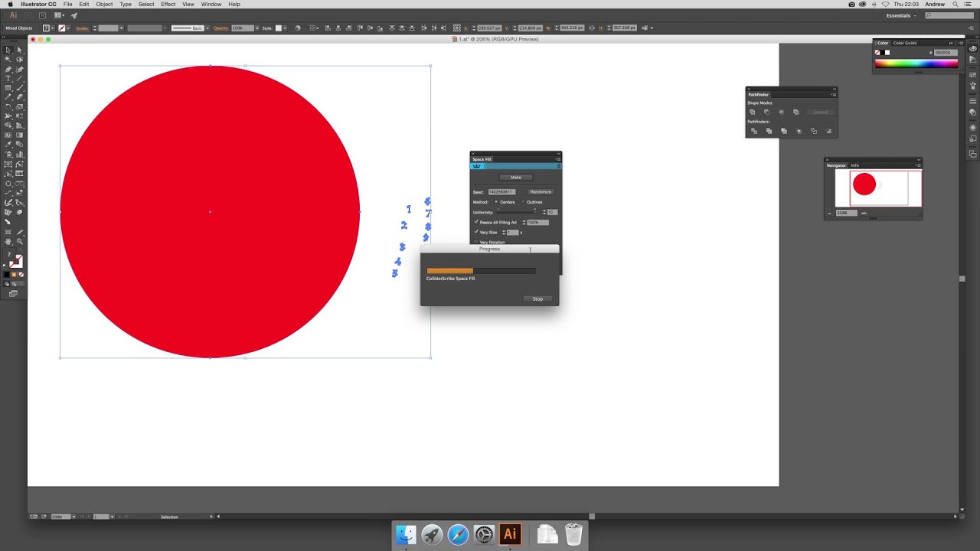Select the Centers method radio button
Screen dimensions: 980x551
pyautogui.click(x=496, y=202)
